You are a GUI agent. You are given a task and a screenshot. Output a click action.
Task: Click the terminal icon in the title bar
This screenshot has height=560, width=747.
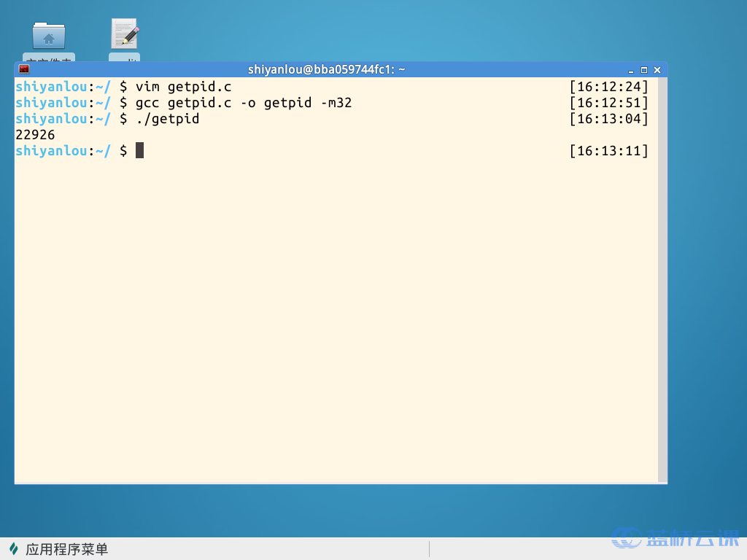(x=24, y=69)
